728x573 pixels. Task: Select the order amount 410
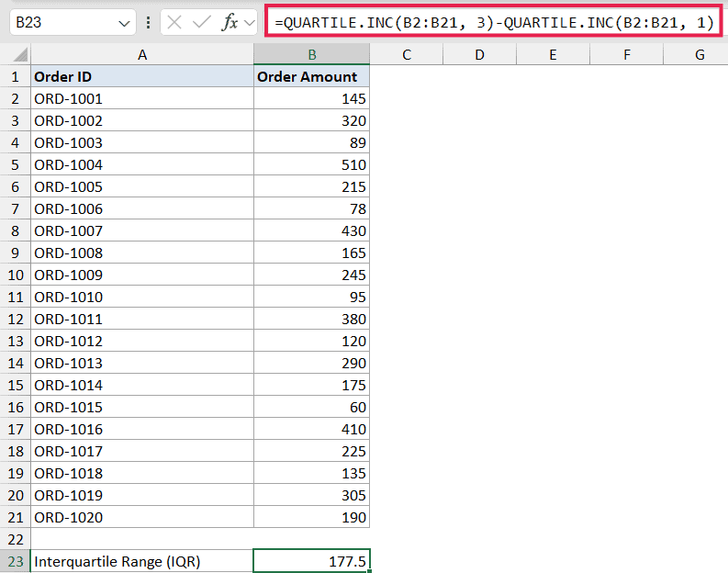pyautogui.click(x=311, y=429)
